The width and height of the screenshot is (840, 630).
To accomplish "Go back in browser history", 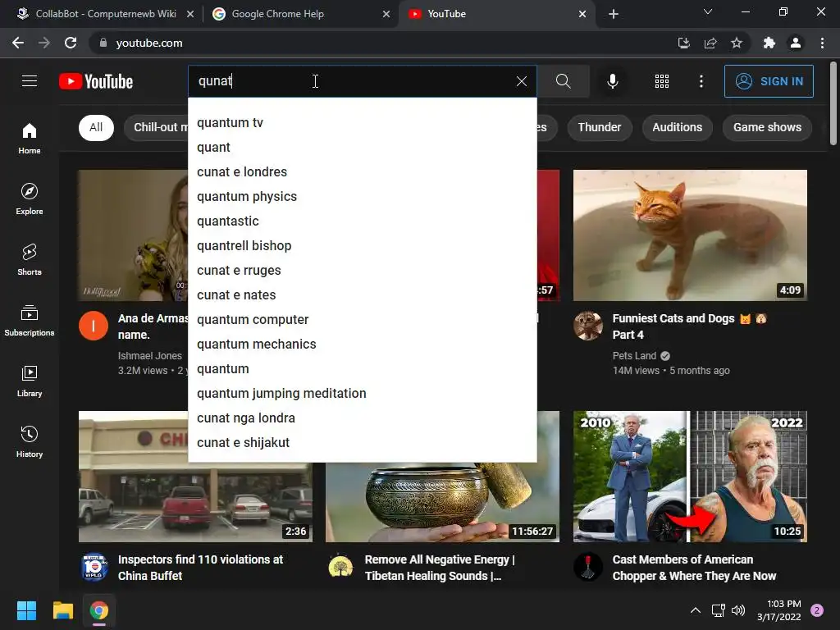I will (18, 43).
